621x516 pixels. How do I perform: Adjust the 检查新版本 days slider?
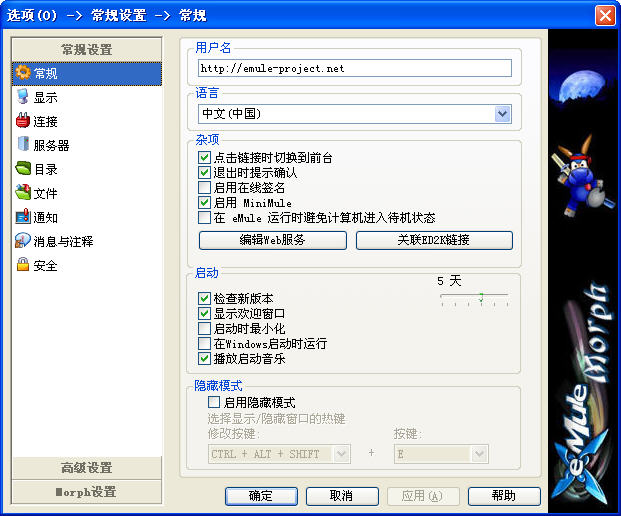point(480,297)
